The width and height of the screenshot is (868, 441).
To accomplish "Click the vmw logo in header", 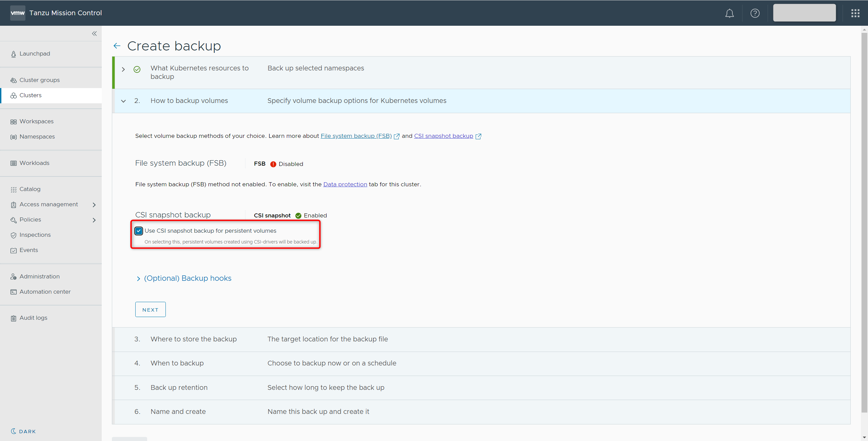I will pos(18,13).
